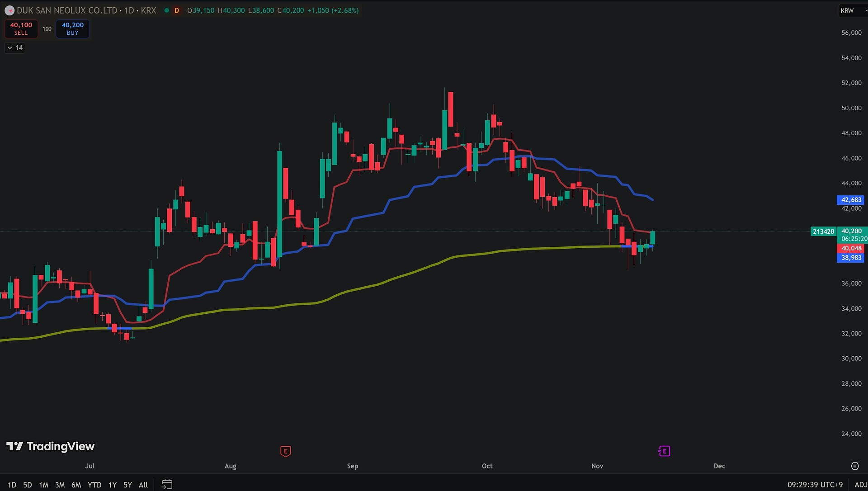Select the 5Y time range
Image resolution: width=868 pixels, height=491 pixels.
[127, 485]
